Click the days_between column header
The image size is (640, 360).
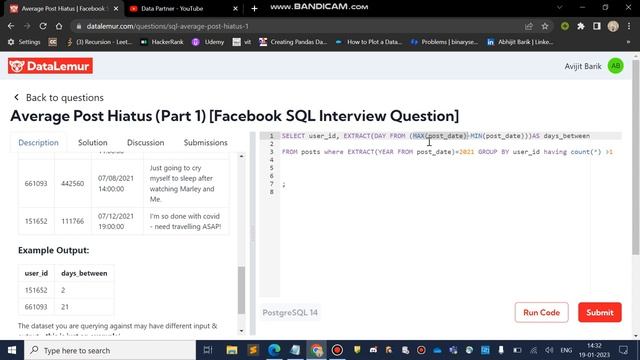coord(84,273)
